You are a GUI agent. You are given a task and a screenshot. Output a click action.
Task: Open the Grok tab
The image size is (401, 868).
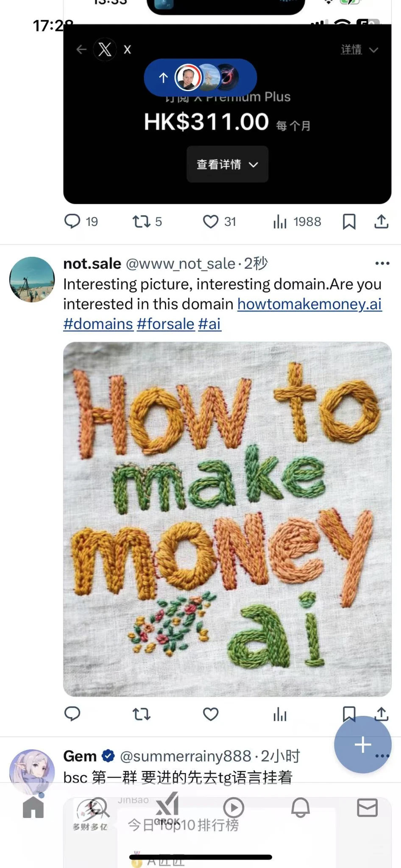[x=167, y=808]
